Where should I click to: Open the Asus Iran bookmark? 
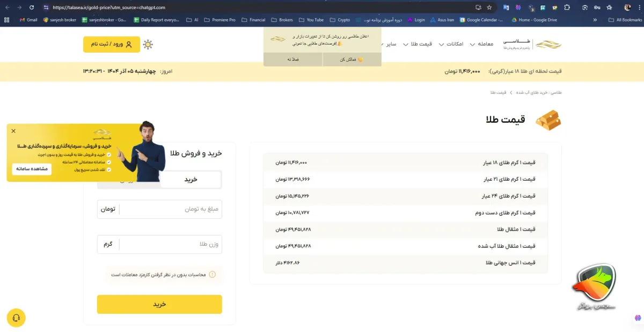[442, 20]
